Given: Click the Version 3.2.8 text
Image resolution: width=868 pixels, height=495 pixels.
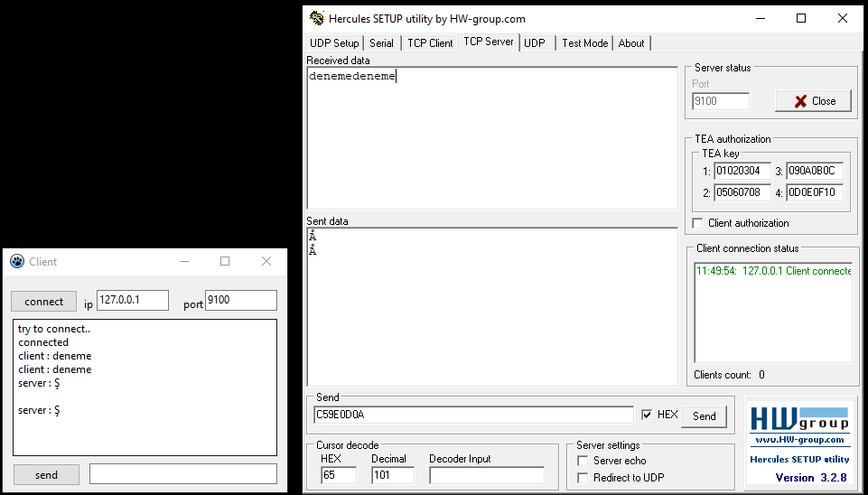Looking at the screenshot, I should point(811,477).
